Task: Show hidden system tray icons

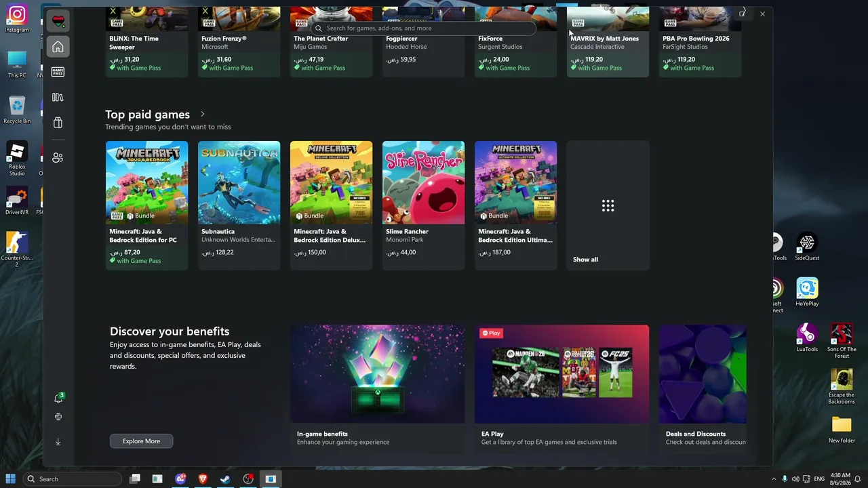Action: [774, 479]
